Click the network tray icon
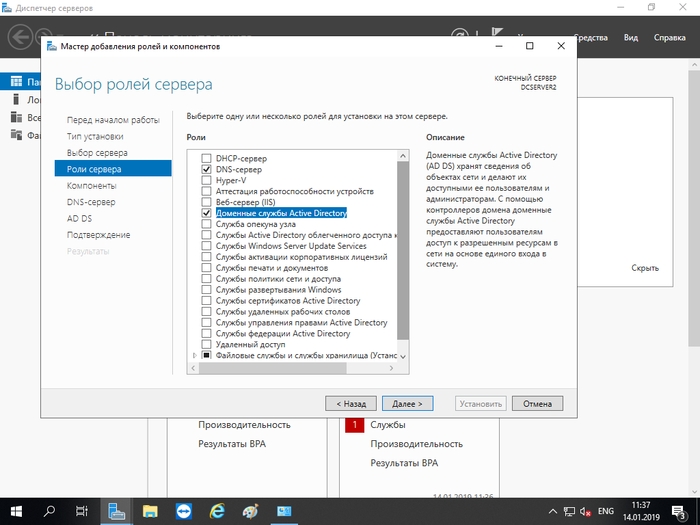The width and height of the screenshot is (700, 525). coord(569,511)
